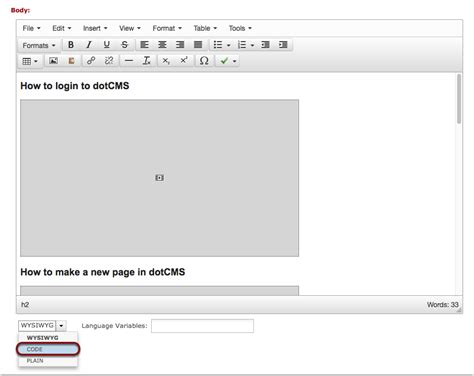Apply superscript formatting
The image size is (474, 376).
(184, 61)
